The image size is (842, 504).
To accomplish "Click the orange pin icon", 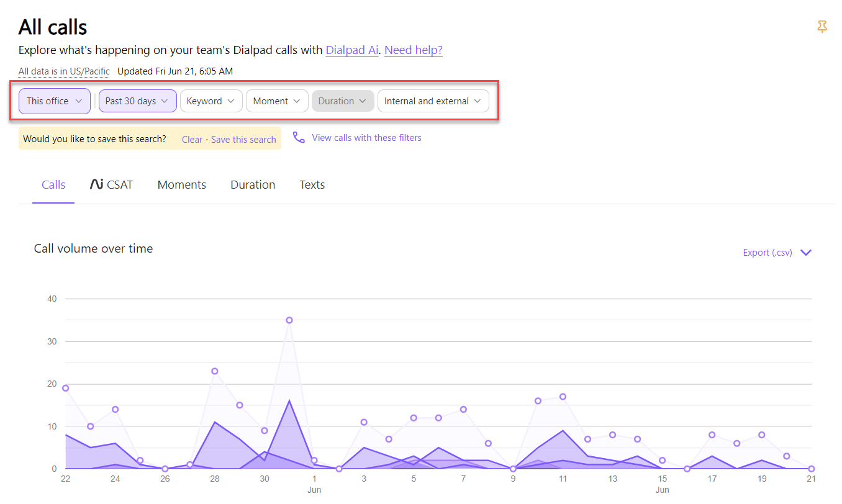I will pyautogui.click(x=822, y=27).
